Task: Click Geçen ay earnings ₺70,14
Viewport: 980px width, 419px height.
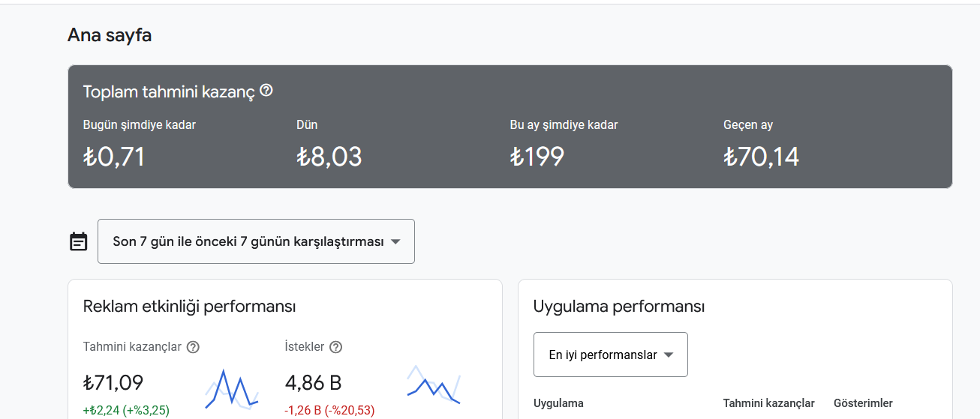Action: pos(762,157)
